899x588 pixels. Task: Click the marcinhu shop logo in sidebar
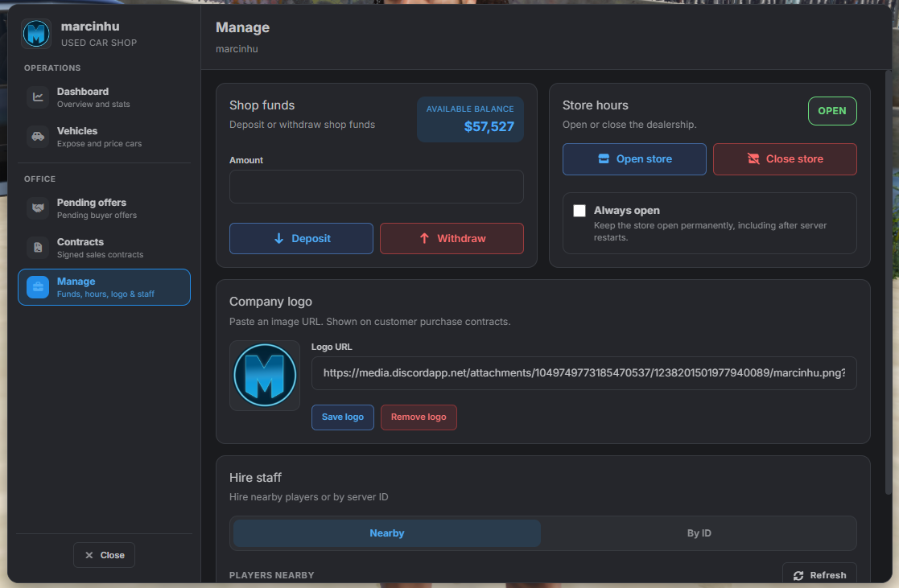coord(36,33)
